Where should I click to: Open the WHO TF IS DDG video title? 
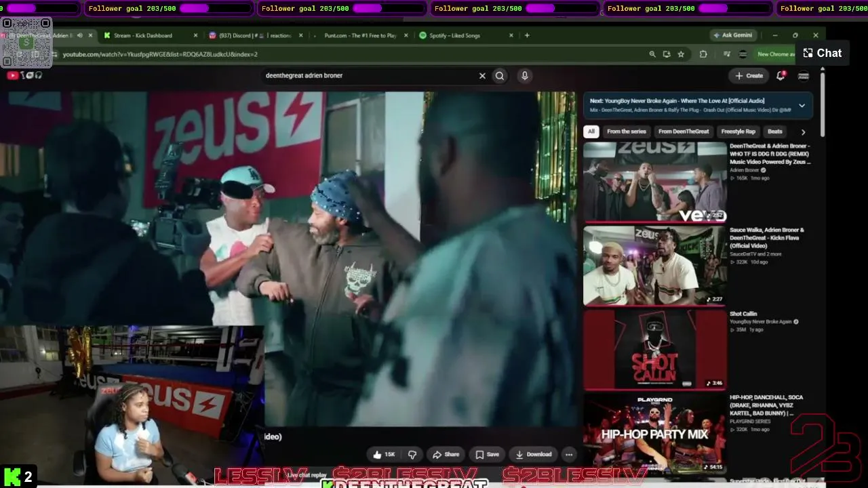770,154
